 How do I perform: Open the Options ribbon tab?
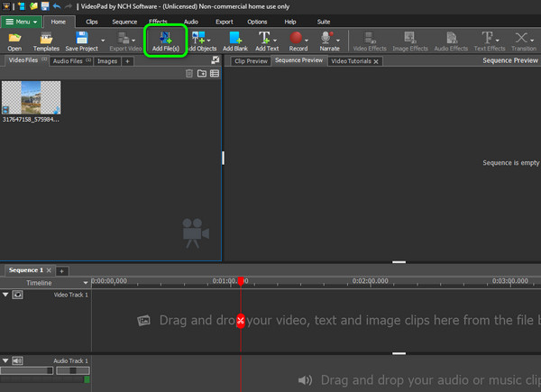click(257, 22)
